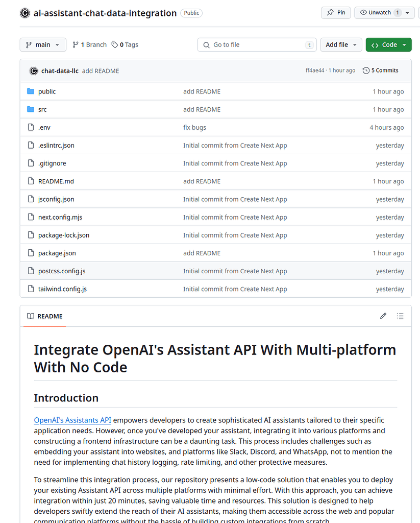Open the OpenAI's Assistants API link

click(72, 420)
